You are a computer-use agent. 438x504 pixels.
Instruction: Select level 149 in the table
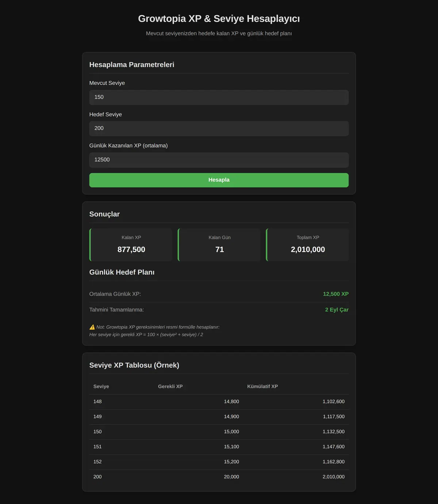(x=97, y=416)
